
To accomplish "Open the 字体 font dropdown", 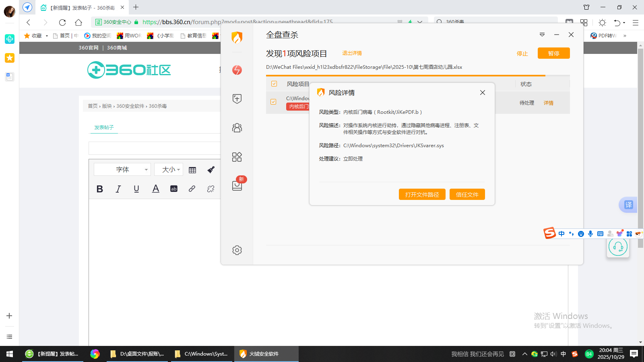I will pyautogui.click(x=122, y=170).
